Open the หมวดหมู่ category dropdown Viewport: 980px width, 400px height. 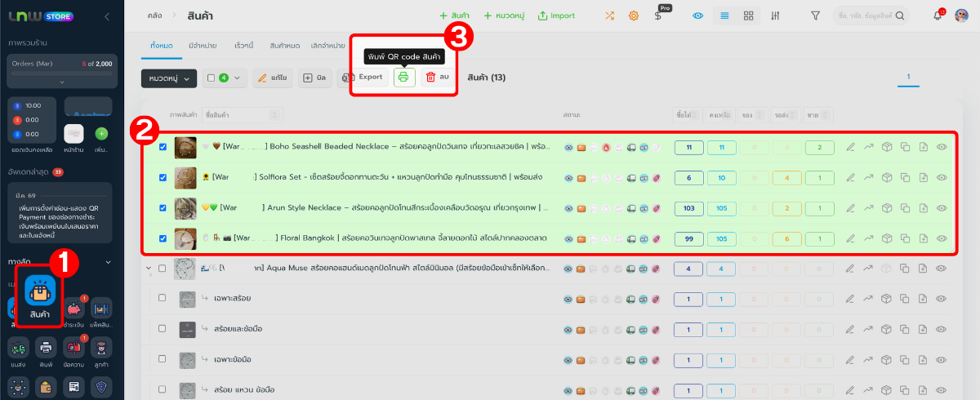(x=169, y=78)
